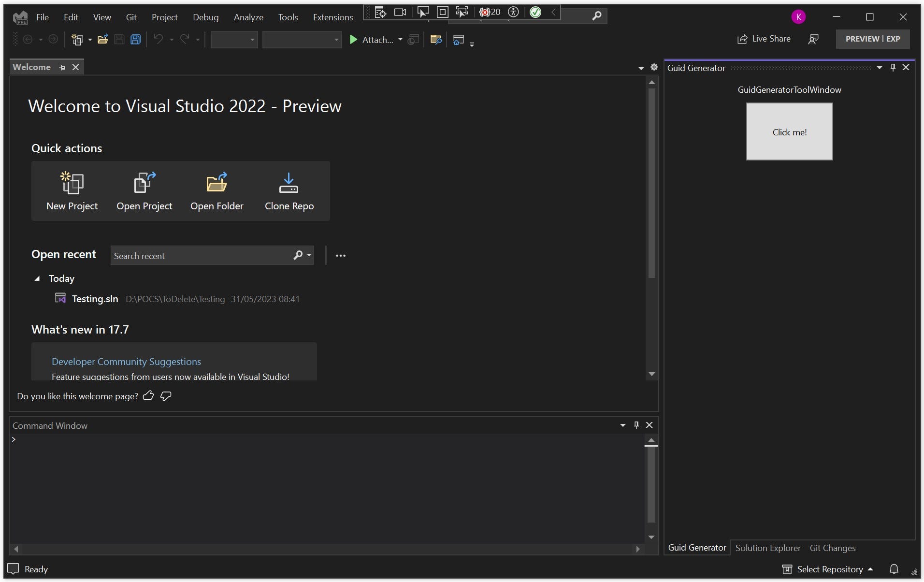Toggle Display Layout Adorners square icon
This screenshot has width=924, height=582.
point(442,12)
